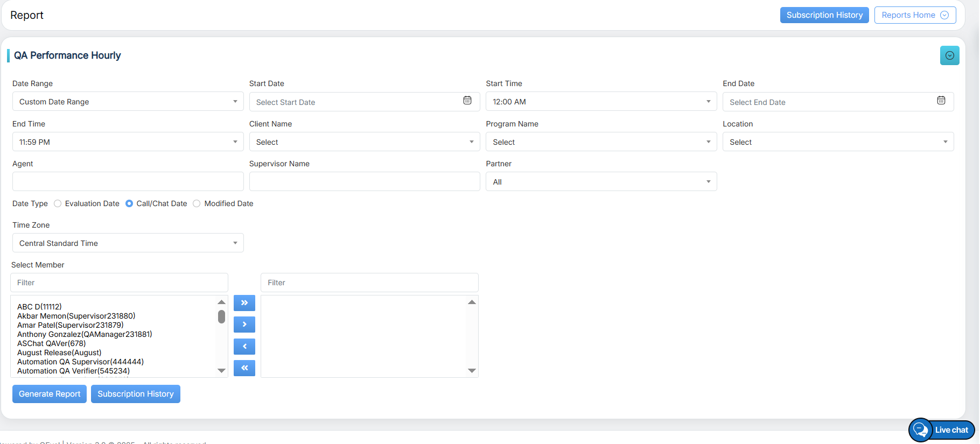The image size is (980, 444).
Task: Open the End Date calendar picker icon
Action: 941,101
